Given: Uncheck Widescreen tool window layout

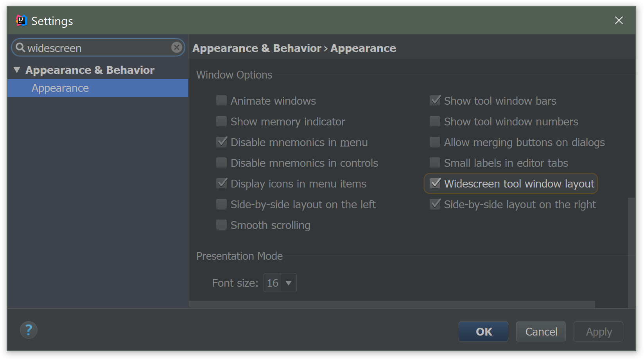Looking at the screenshot, I should coord(435,184).
